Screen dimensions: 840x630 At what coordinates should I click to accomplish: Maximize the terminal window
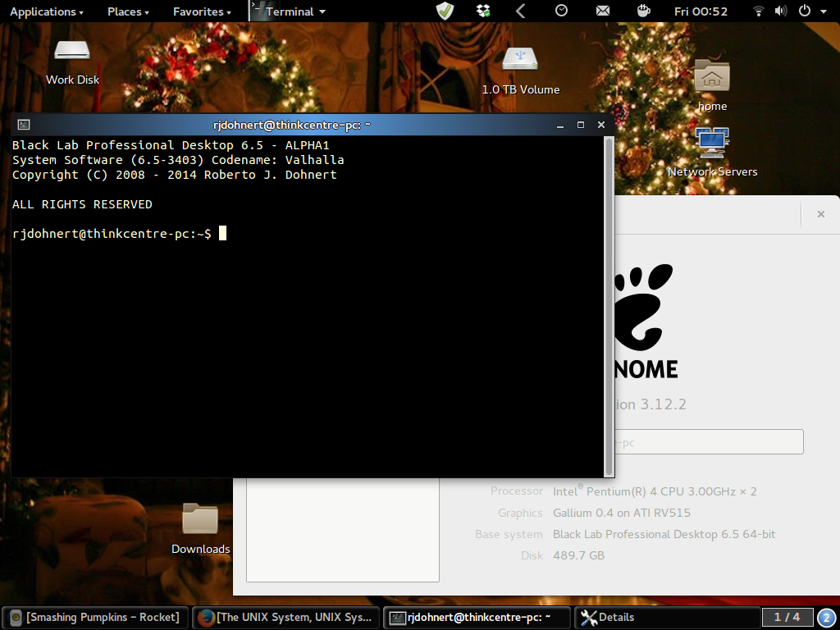pos(580,125)
